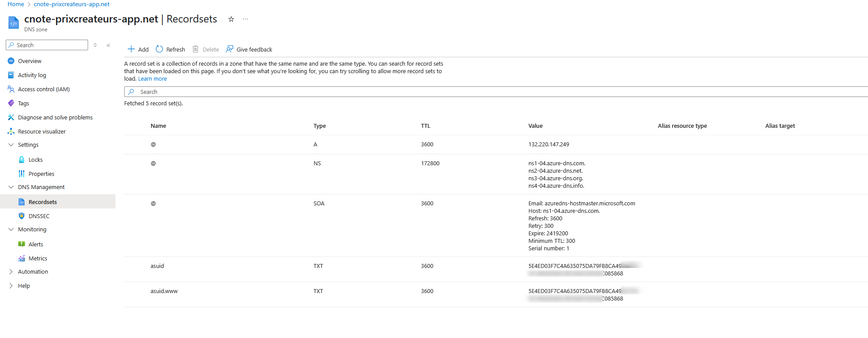This screenshot has height=338, width=868.
Task: Open the asuid.www TXT record name
Action: click(164, 291)
